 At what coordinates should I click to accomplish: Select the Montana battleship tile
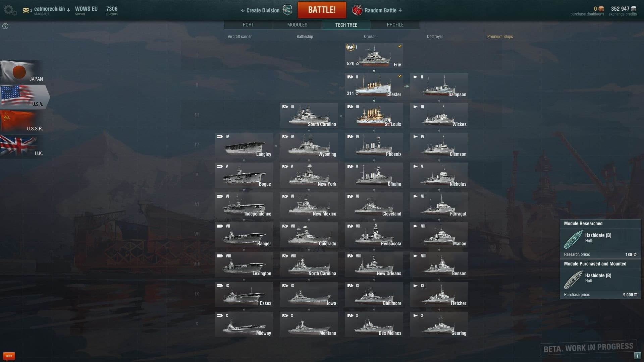(x=309, y=324)
